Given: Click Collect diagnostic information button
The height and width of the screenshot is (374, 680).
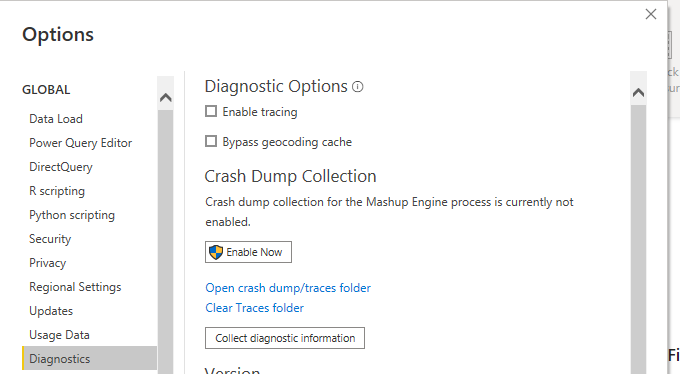Looking at the screenshot, I should pos(285,338).
